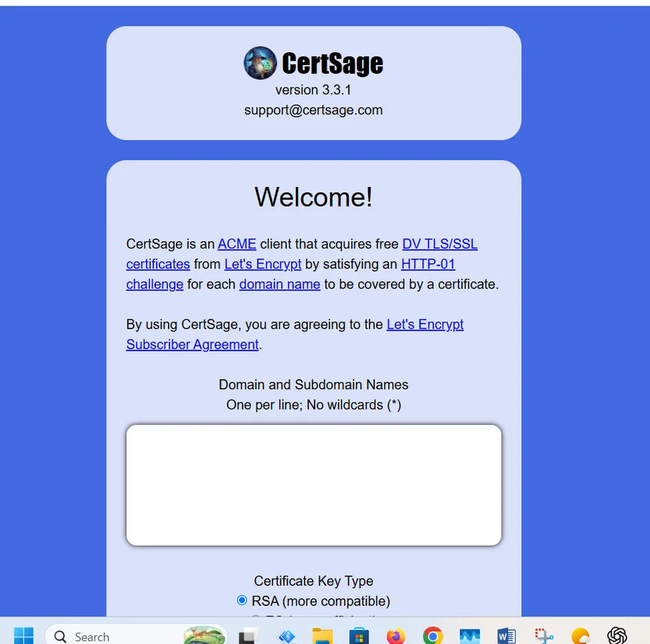Click the taskbar Search box
The image size is (650, 644).
(x=136, y=635)
